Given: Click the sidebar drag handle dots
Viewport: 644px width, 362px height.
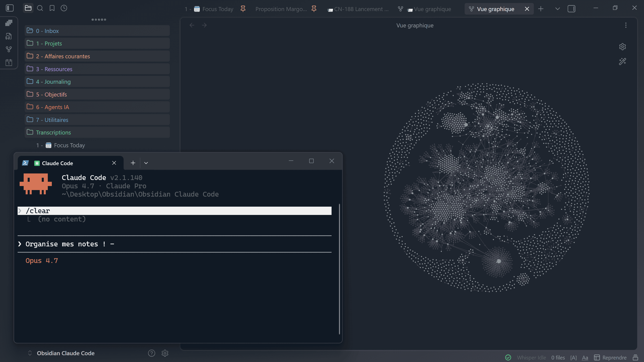Looking at the screenshot, I should coord(99,19).
